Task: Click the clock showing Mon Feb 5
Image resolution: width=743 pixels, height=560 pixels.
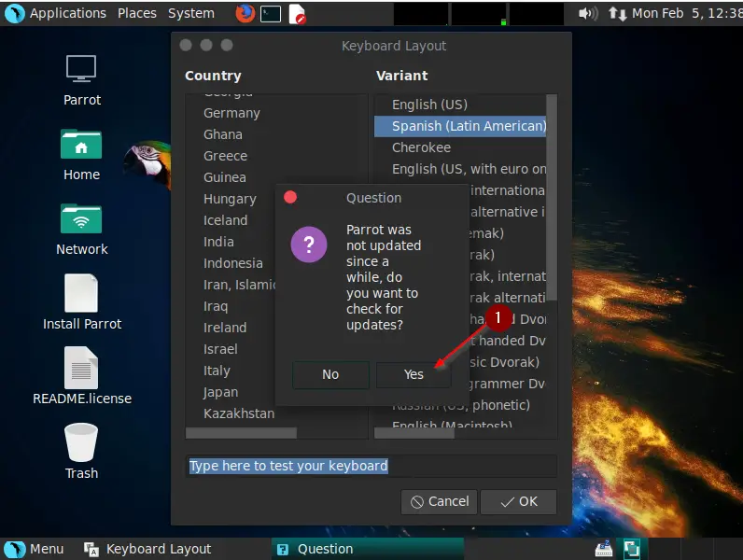Action: [x=686, y=13]
